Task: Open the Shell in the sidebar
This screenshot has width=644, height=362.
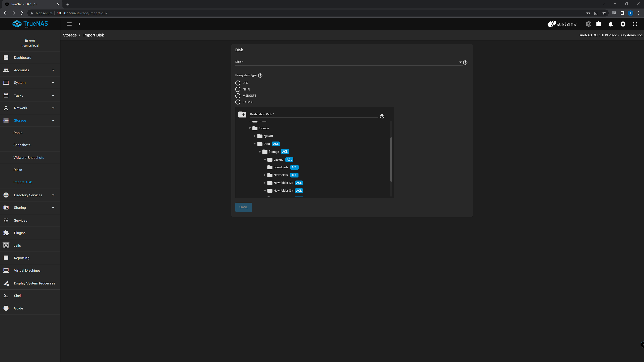Action: pos(30,296)
